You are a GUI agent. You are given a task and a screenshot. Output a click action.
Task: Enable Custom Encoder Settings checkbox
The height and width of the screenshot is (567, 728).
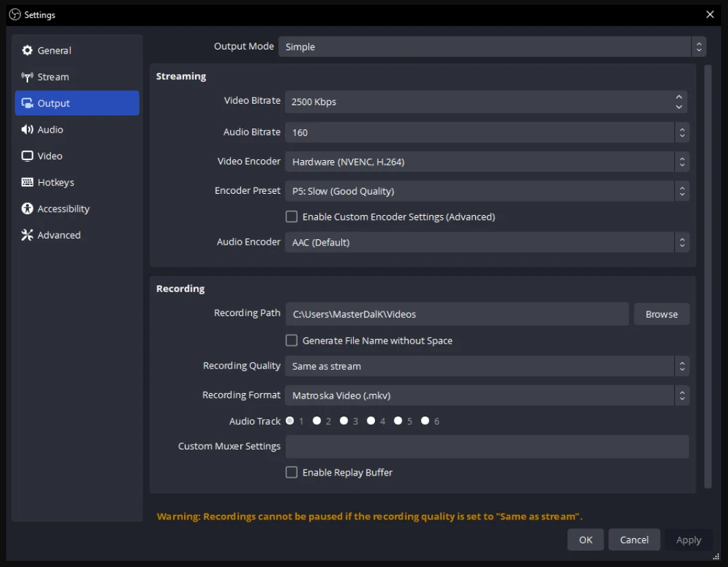point(292,217)
